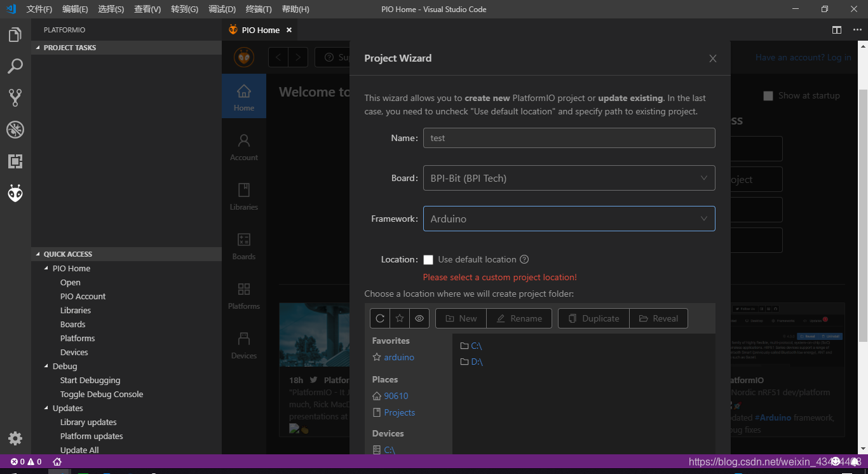Open the Search view in activity bar
Image resolution: width=868 pixels, height=474 pixels.
pos(15,66)
